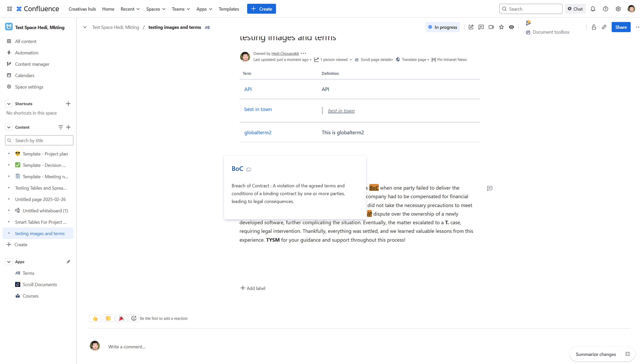640x364 pixels.
Task: Click the blue Share button
Action: click(621, 27)
